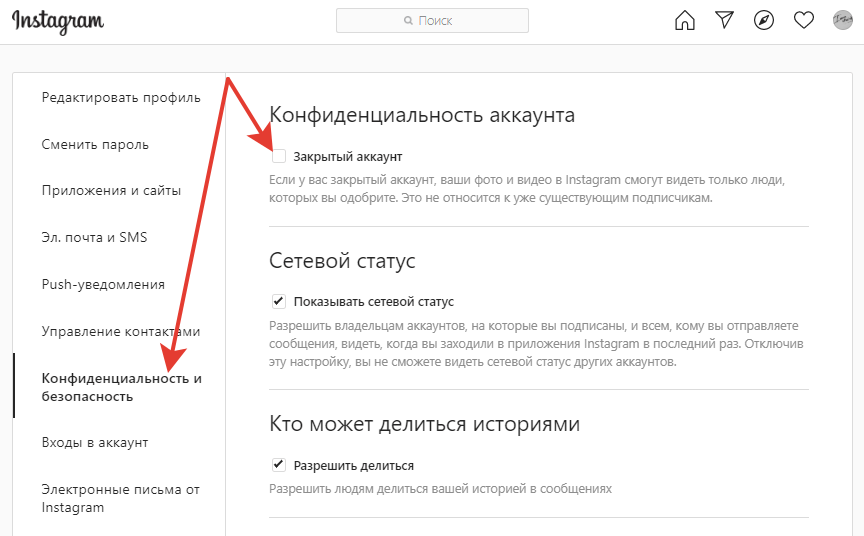Image resolution: width=864 pixels, height=536 pixels.
Task: Select Эл. почта и SMS section
Action: pyautogui.click(x=94, y=237)
